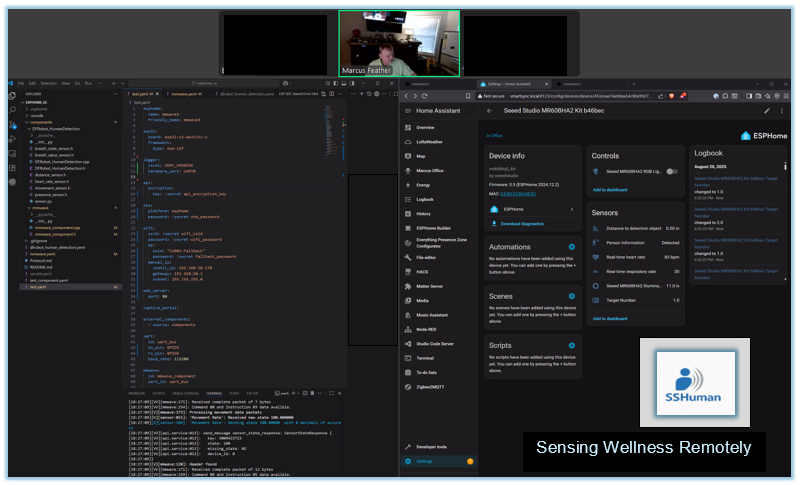
Task: Edit the device with the pencil icon
Action: [x=767, y=111]
